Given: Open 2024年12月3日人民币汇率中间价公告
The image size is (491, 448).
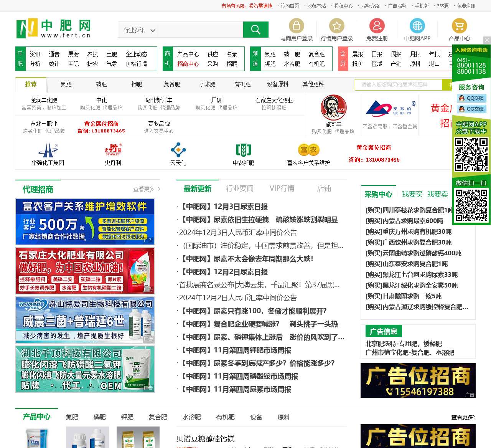Looking at the screenshot, I should [238, 233].
